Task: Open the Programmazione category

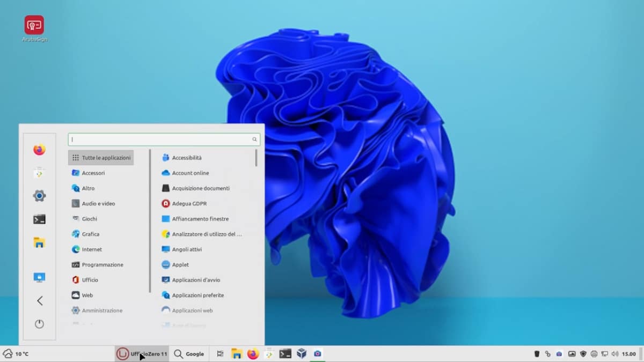Action: click(x=102, y=265)
